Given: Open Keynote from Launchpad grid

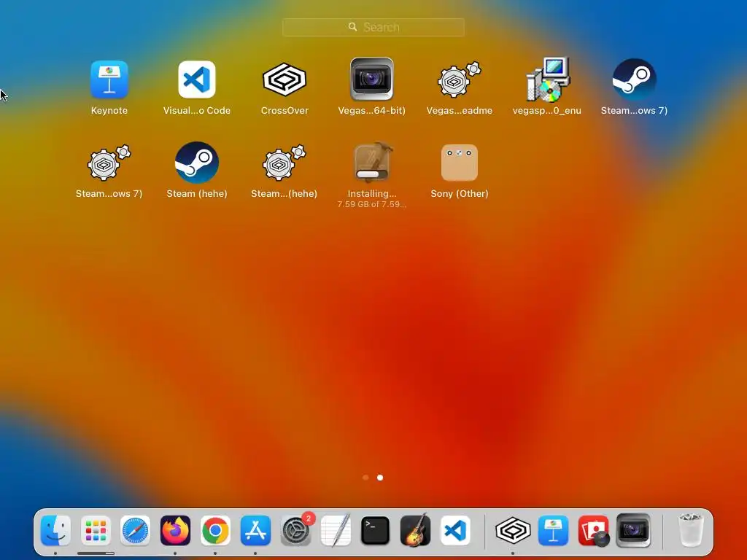Looking at the screenshot, I should [109, 79].
